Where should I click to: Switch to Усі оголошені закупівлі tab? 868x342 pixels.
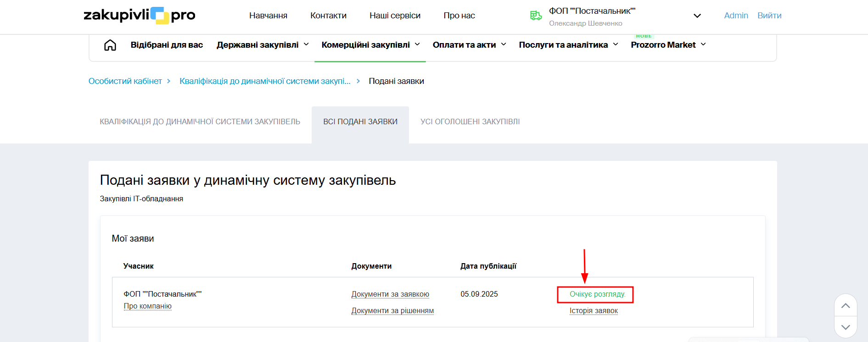[x=470, y=122]
